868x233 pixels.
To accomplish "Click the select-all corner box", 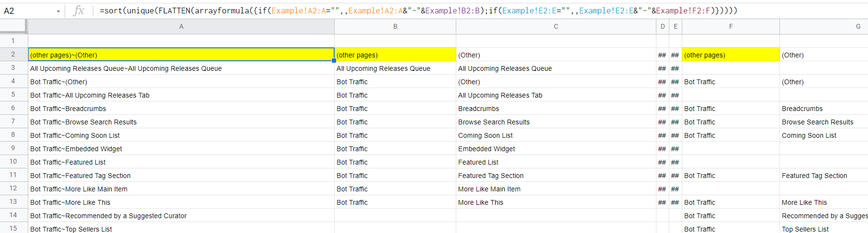I will pyautogui.click(x=13, y=26).
